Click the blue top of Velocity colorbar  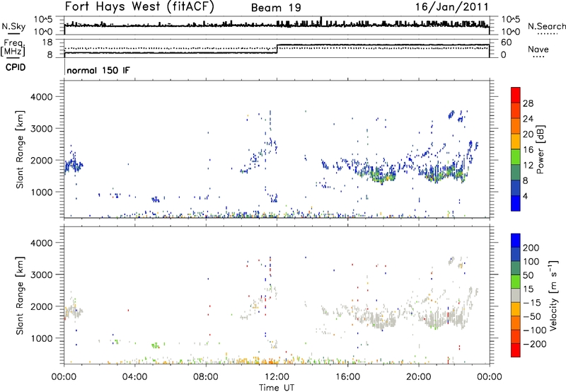tap(516, 240)
